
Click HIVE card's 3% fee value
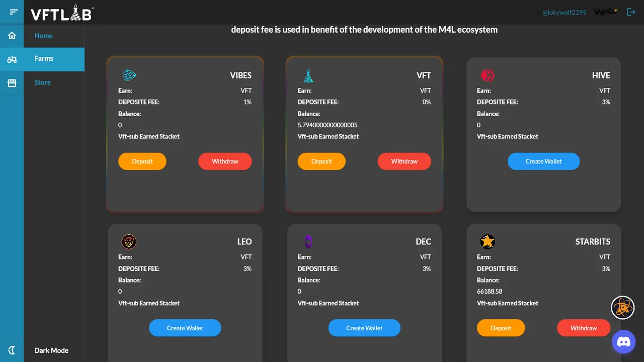606,102
